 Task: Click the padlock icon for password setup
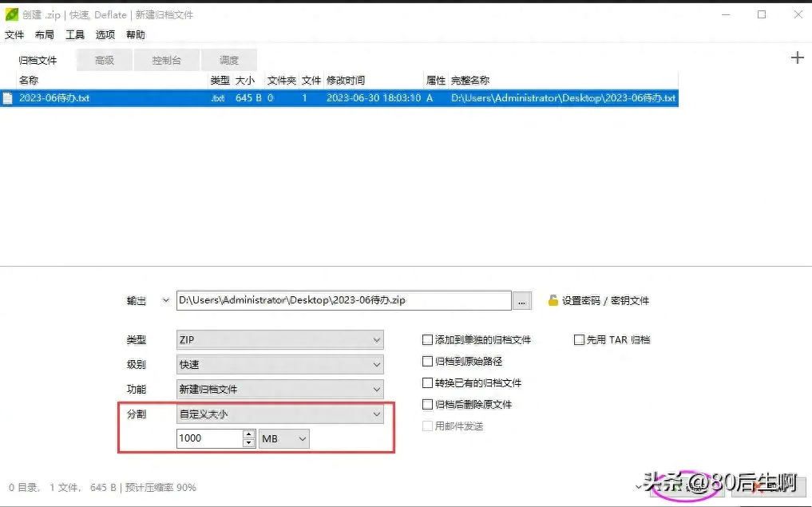pyautogui.click(x=553, y=300)
